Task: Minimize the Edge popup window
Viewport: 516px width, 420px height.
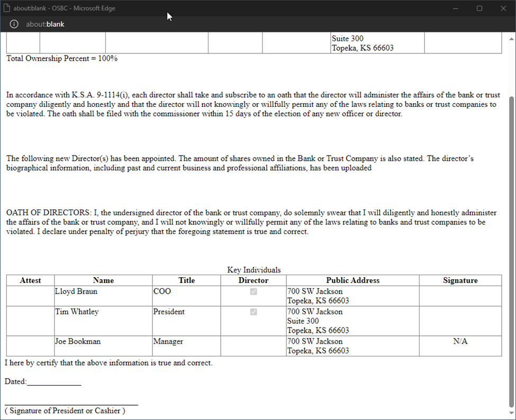Action: click(455, 8)
